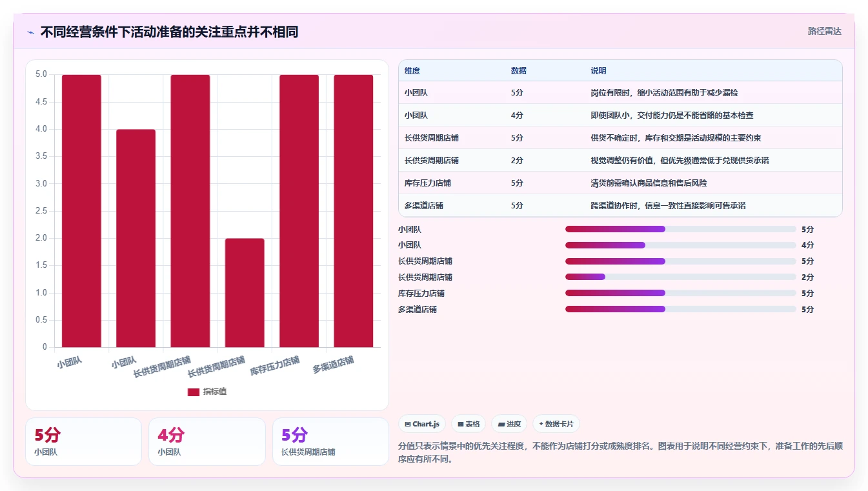The height and width of the screenshot is (491, 868).
Task: Toggle the 指标值 legend color box
Action: click(x=194, y=392)
